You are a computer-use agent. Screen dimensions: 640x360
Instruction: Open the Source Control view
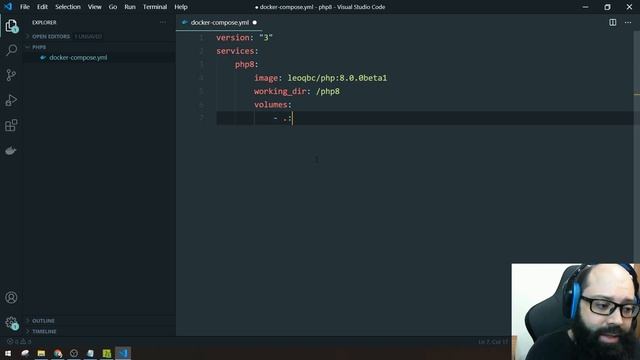pos(11,75)
